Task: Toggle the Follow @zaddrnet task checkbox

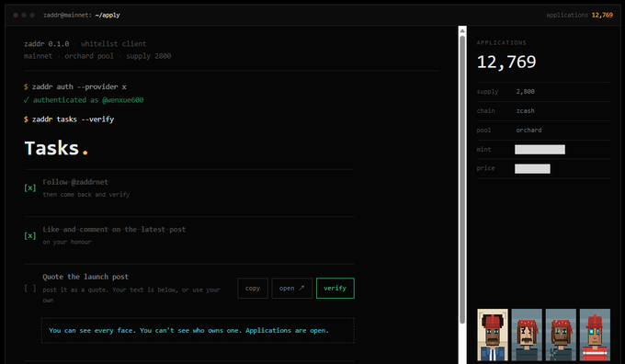Action: click(30, 188)
